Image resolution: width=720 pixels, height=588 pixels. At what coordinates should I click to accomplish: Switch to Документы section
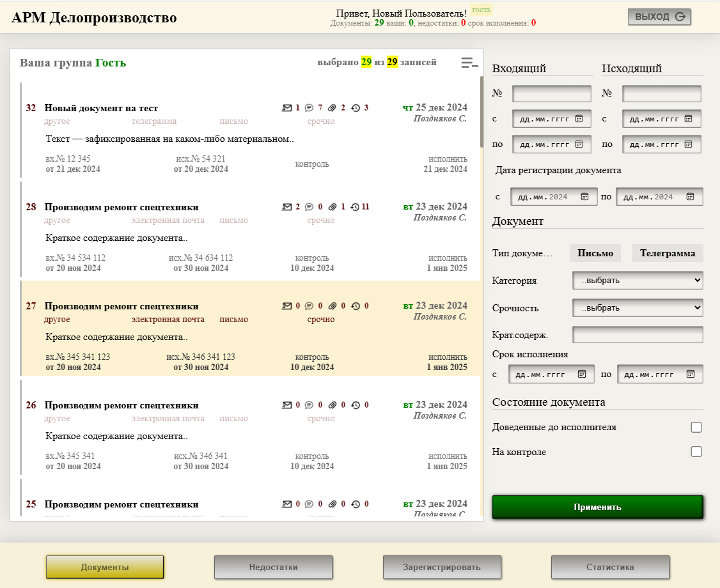(x=105, y=568)
